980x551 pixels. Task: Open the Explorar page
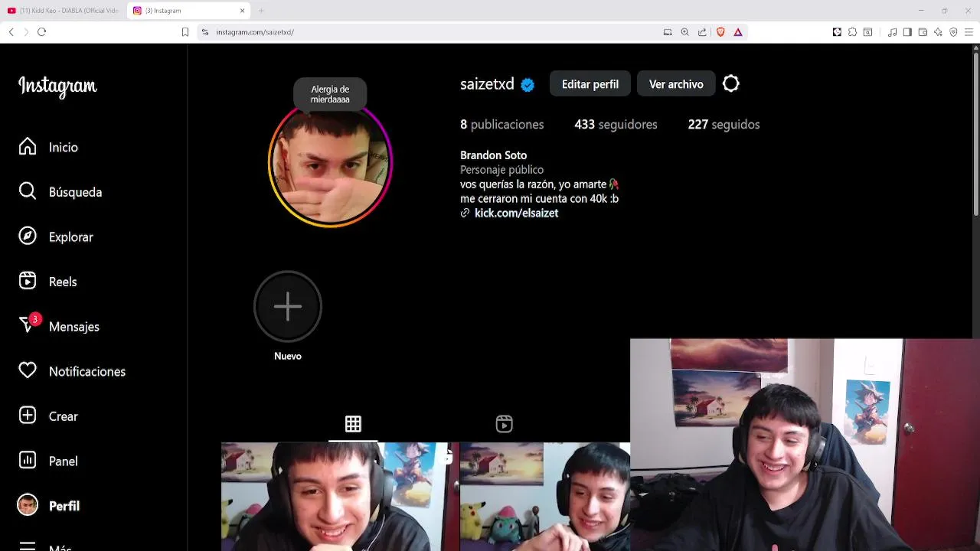point(56,237)
